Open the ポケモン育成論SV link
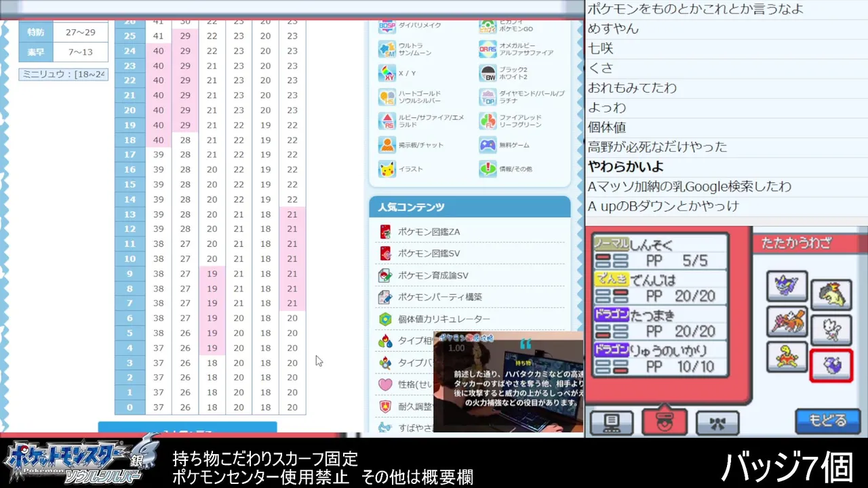 click(x=433, y=275)
